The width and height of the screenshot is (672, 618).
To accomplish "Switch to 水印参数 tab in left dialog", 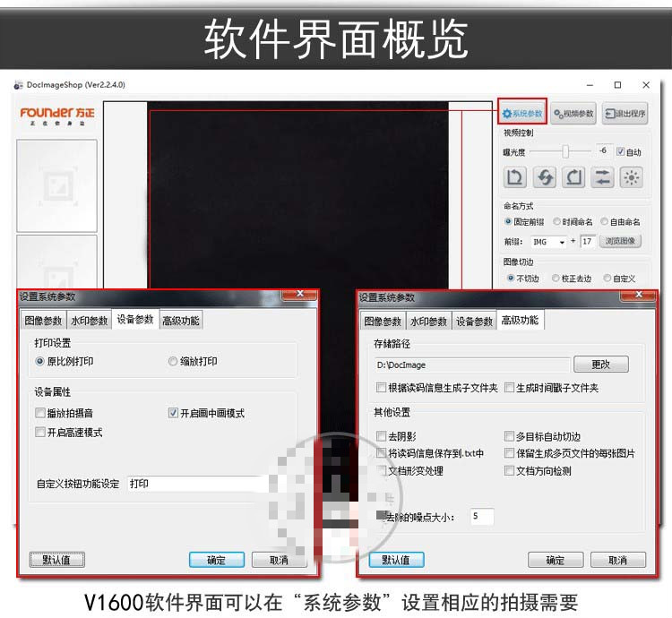I will pyautogui.click(x=89, y=321).
